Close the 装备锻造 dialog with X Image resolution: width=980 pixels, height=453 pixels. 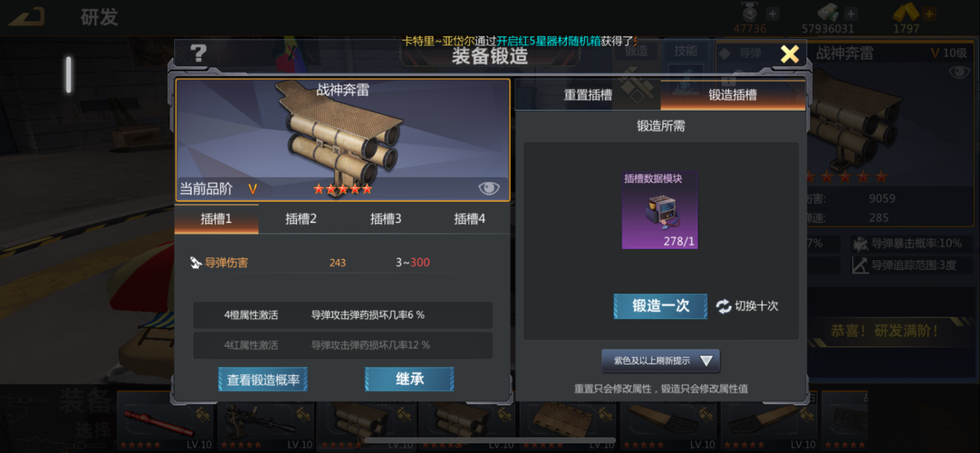(x=789, y=54)
